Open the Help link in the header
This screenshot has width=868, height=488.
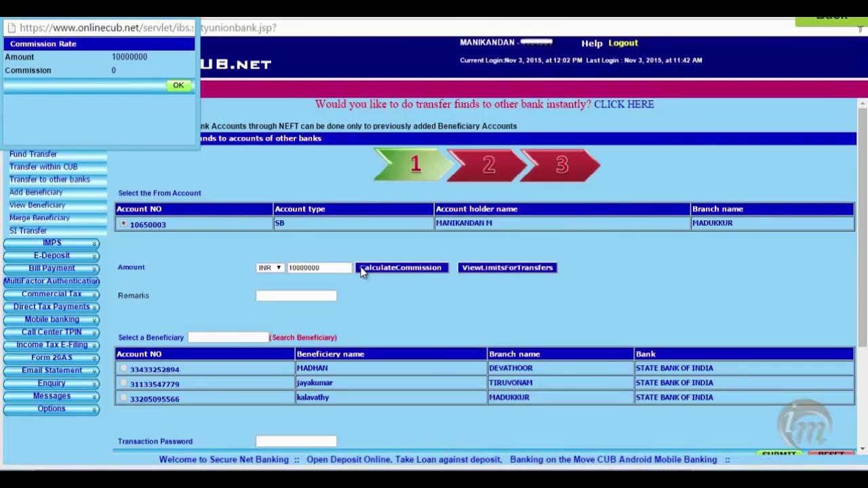pos(591,43)
